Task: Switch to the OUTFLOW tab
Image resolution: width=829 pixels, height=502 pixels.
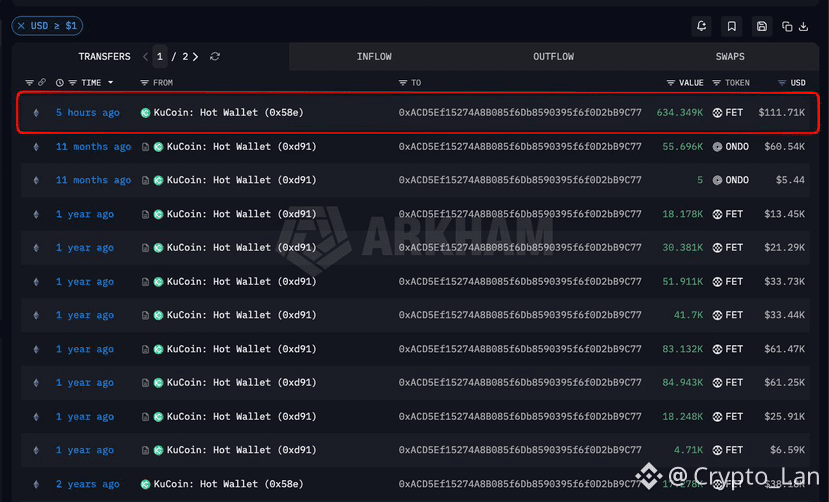Action: [x=554, y=57]
